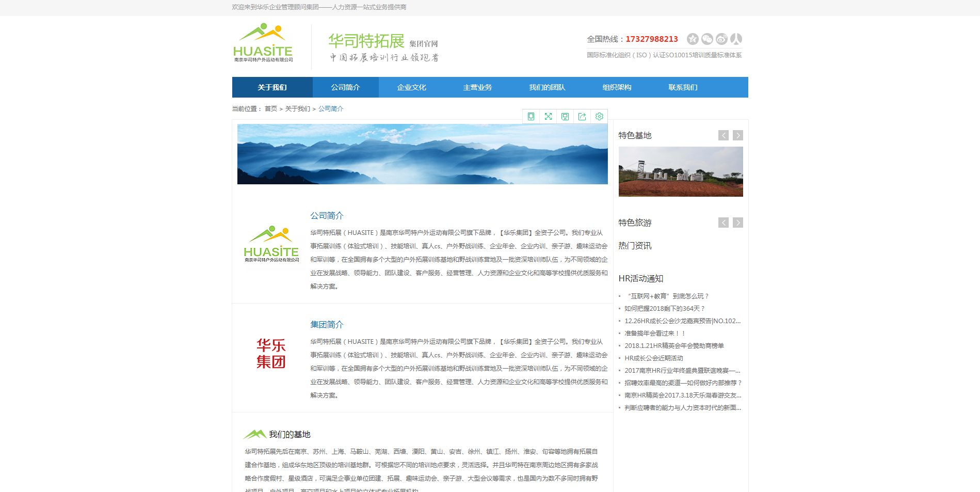The height and width of the screenshot is (492, 980).
Task: Open the Weibo social icon
Action: [721, 39]
